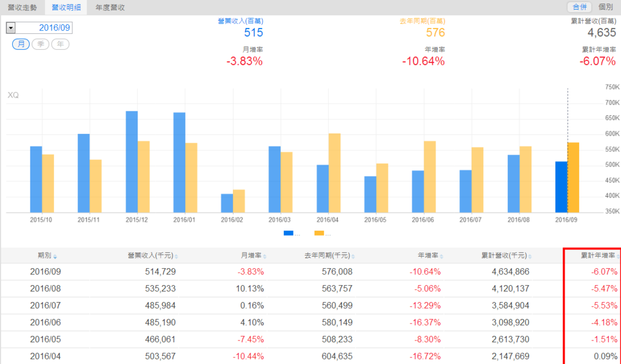Click the 2016/07 x-axis label

pyautogui.click(x=470, y=220)
